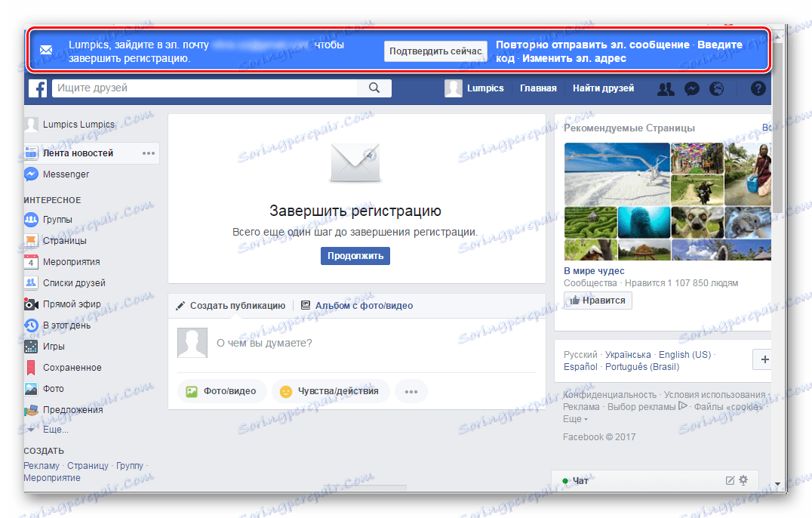Click the Введите код link in banner

pos(619,51)
